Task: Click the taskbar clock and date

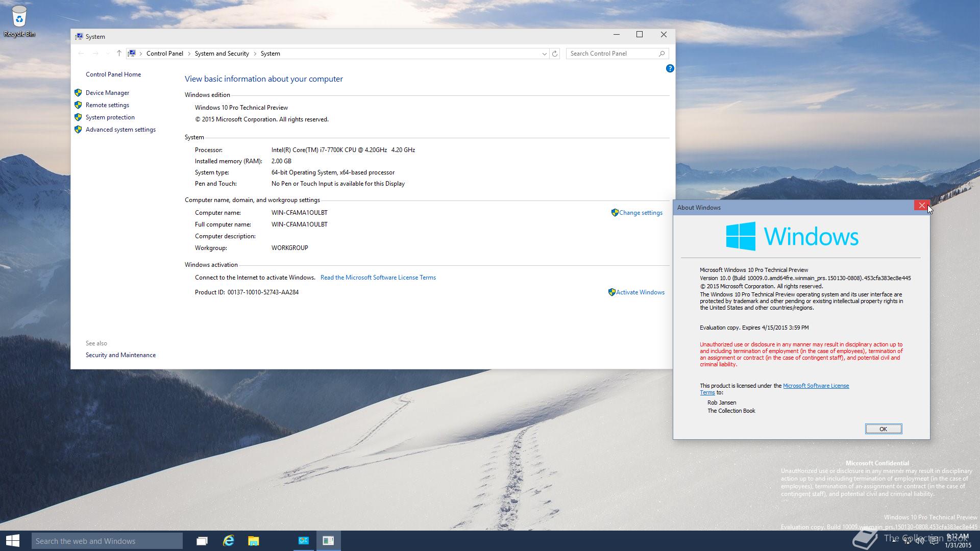Action: [958, 541]
